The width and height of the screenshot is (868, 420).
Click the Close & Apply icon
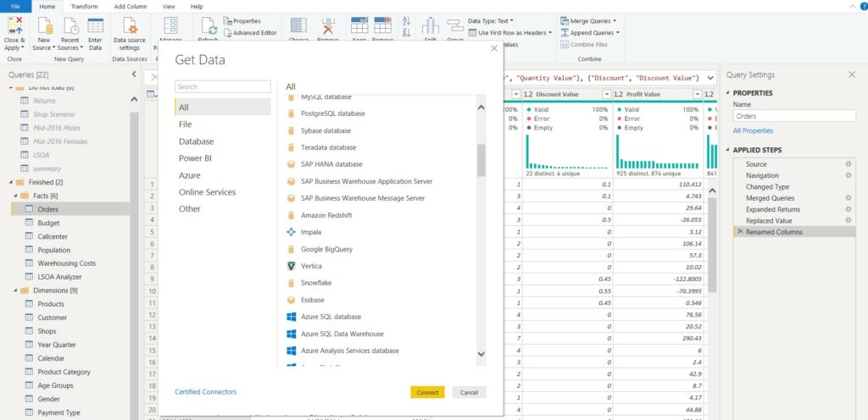click(x=15, y=26)
